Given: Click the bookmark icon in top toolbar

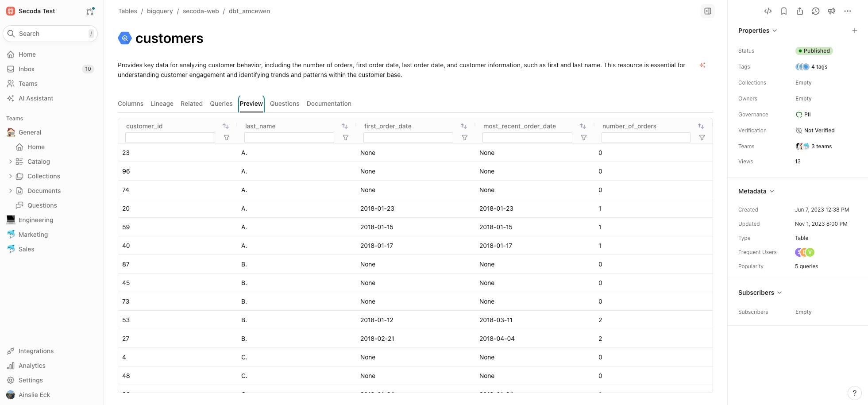Looking at the screenshot, I should (x=783, y=11).
